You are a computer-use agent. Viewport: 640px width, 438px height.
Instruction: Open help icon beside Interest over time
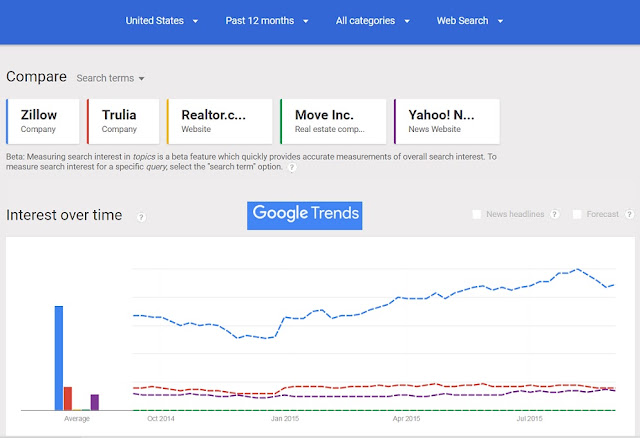pos(141,217)
